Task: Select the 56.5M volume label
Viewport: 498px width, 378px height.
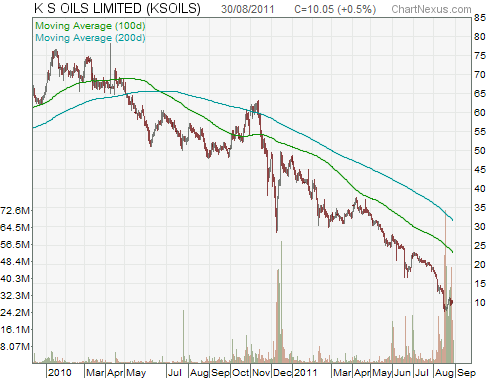Action: (x=15, y=245)
